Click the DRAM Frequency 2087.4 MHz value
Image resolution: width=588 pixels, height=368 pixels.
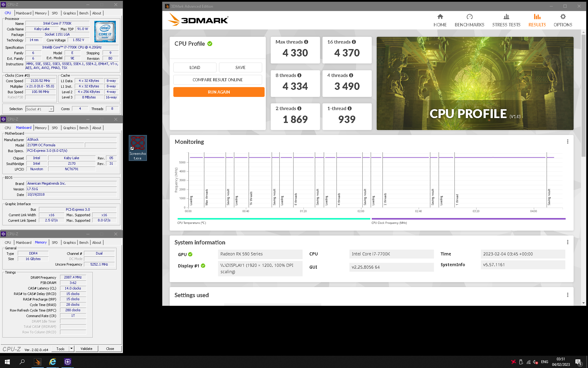click(x=73, y=277)
